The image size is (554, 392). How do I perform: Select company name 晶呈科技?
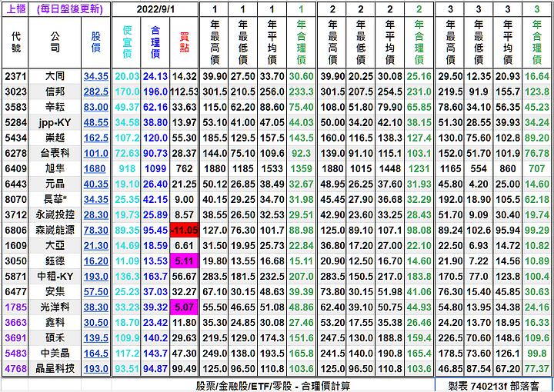55,369
